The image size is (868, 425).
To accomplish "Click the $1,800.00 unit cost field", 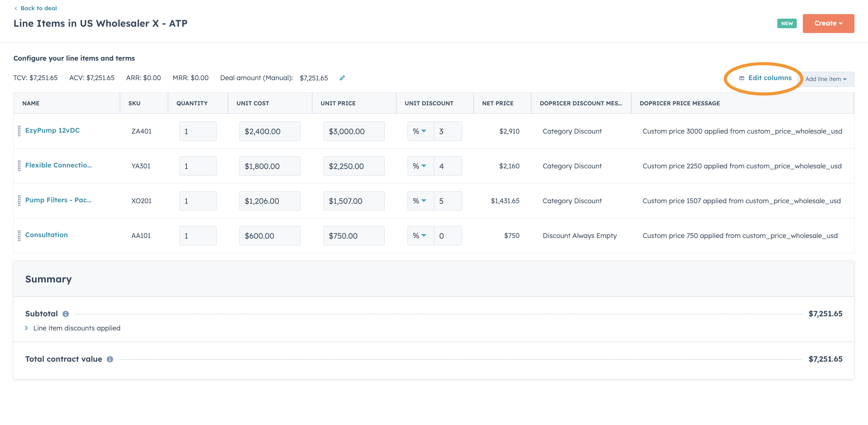I will 270,166.
